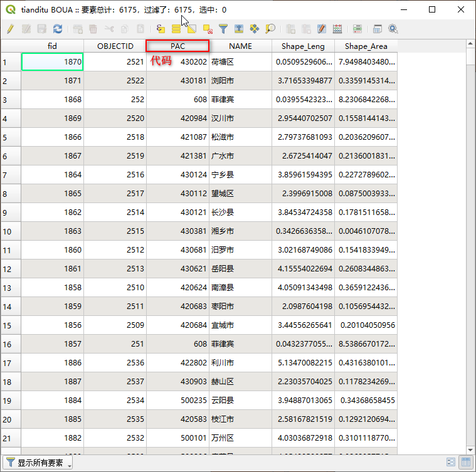
Task: Click pan map to selected rows icon
Action: (x=255, y=29)
